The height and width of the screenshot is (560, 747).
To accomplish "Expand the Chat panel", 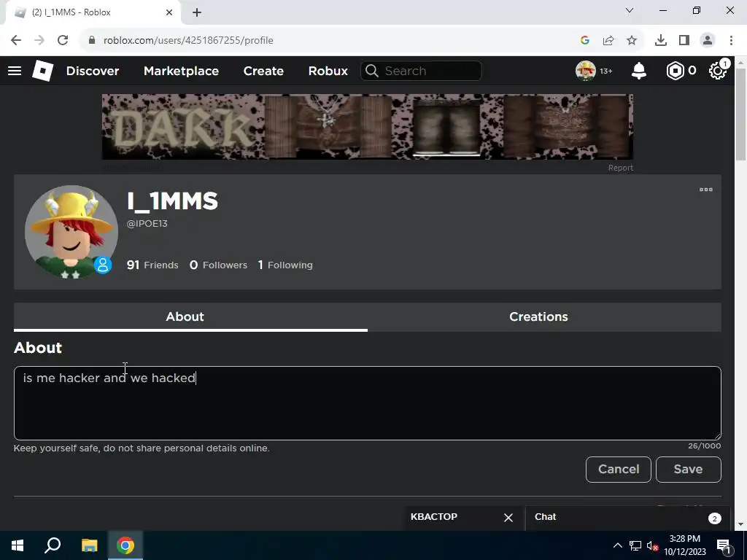I will [x=628, y=518].
